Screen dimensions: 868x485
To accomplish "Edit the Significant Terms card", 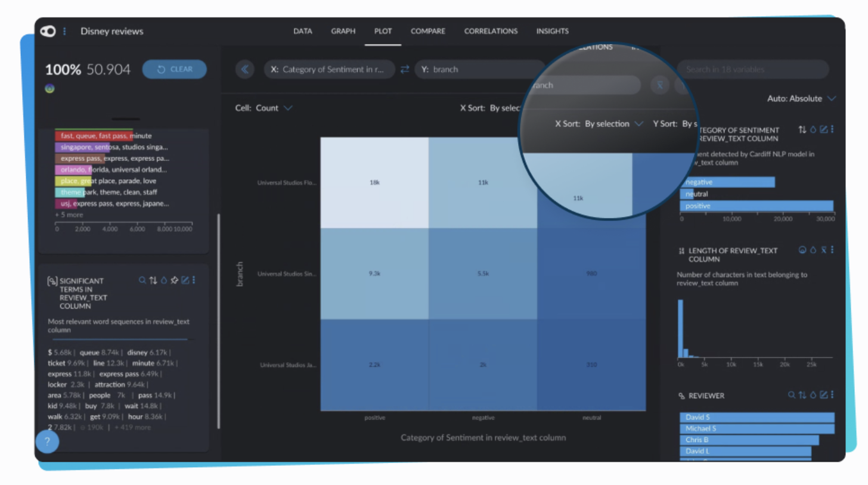I will [185, 280].
